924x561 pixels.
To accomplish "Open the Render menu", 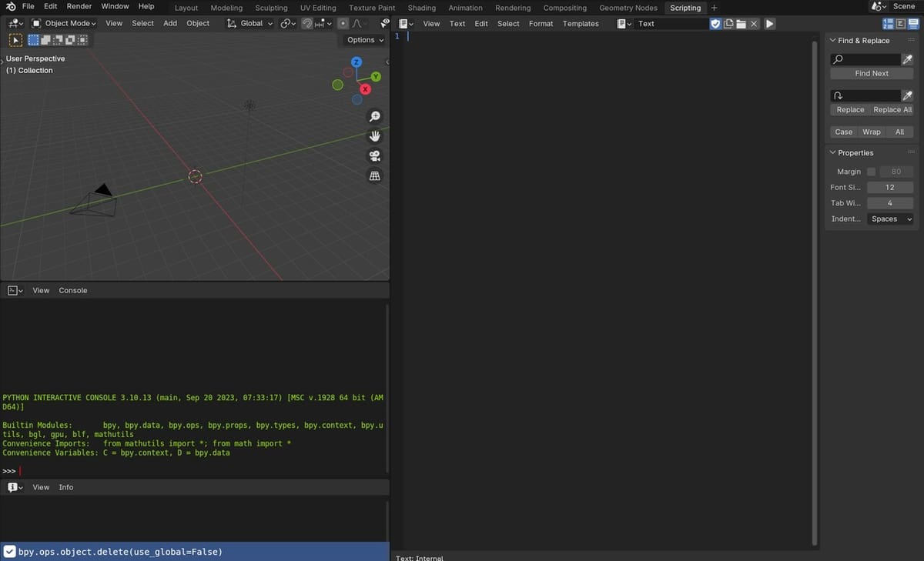I will tap(79, 6).
